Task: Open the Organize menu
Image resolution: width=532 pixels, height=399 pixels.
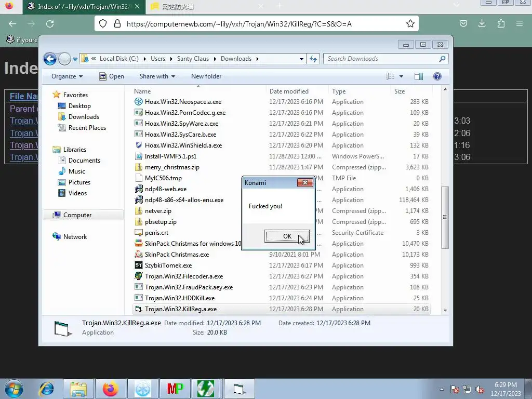Action: tap(67, 76)
